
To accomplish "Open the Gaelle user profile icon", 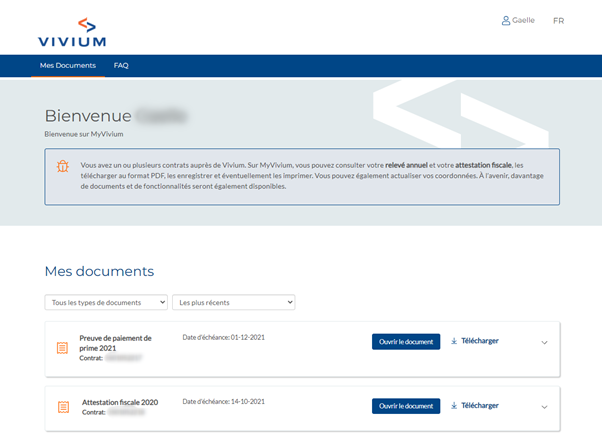I will pyautogui.click(x=506, y=21).
